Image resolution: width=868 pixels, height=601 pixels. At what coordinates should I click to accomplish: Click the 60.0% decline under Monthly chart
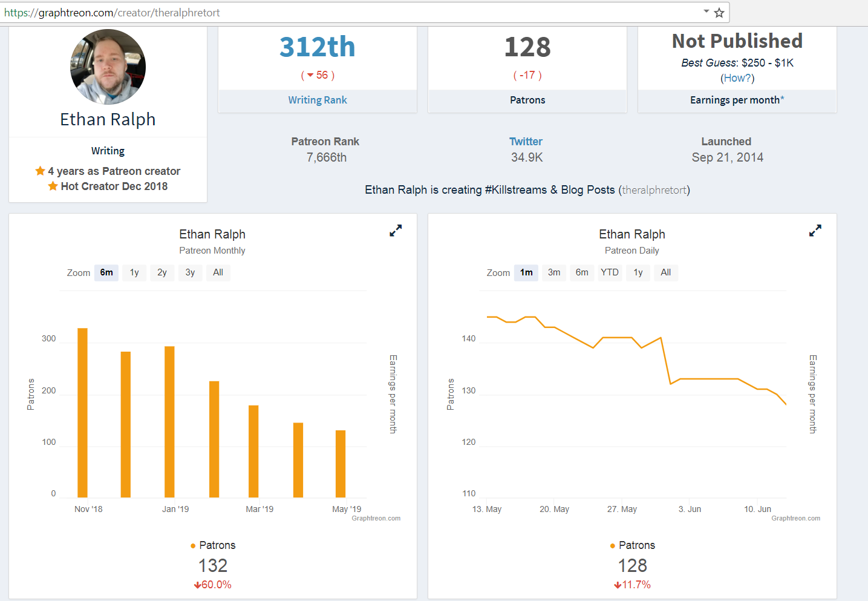213,585
